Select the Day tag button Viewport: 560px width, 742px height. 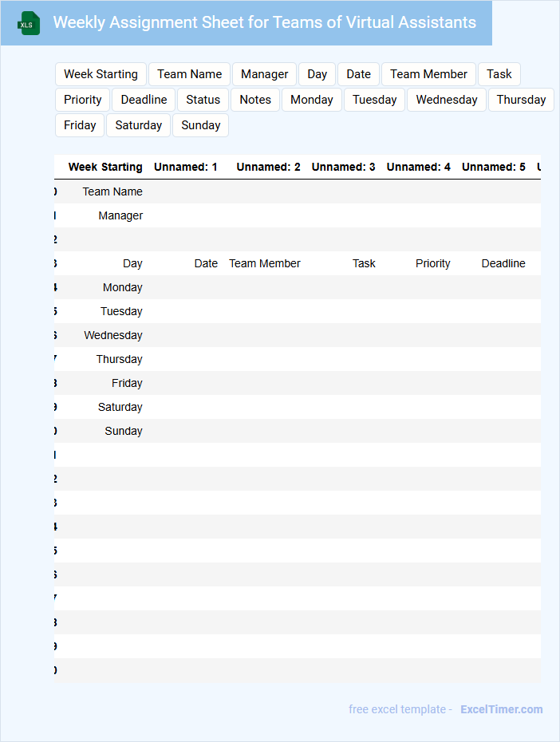[x=317, y=74]
